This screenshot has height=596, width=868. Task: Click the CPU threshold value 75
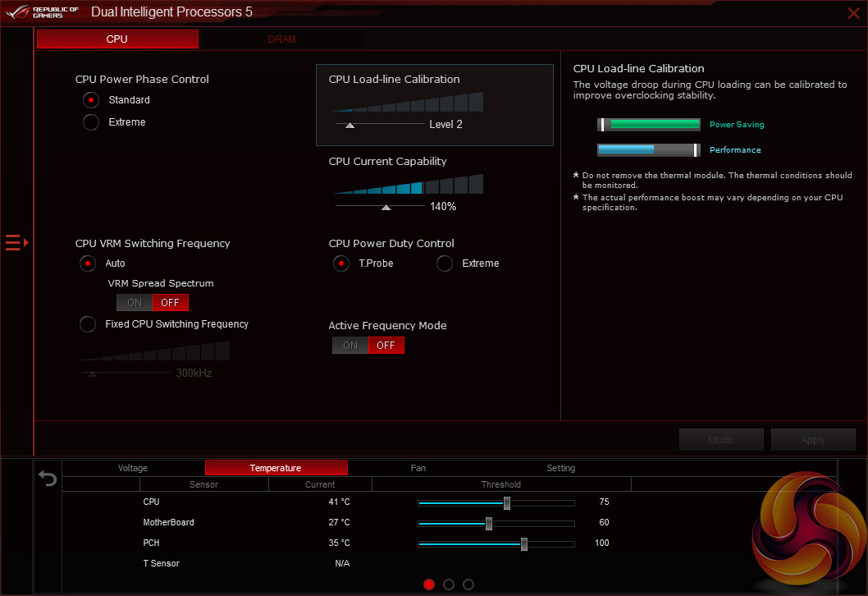pyautogui.click(x=604, y=502)
